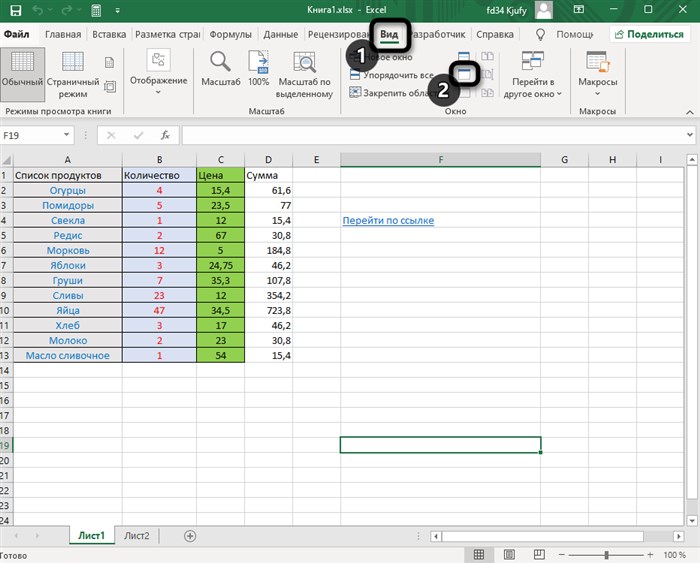The width and height of the screenshot is (700, 563).
Task: Click the Hide window icon
Action: point(464,74)
